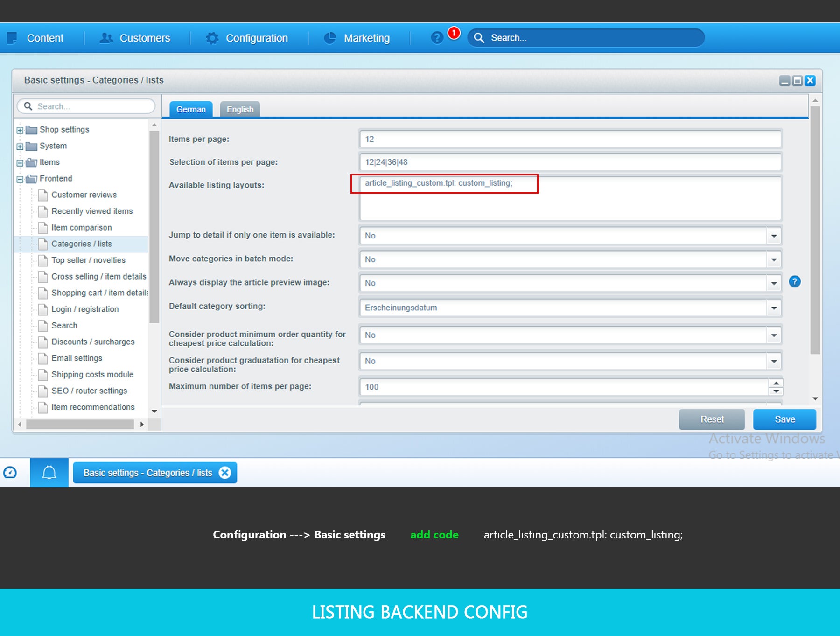840x636 pixels.
Task: Click the help question mark icon in top bar
Action: click(437, 38)
